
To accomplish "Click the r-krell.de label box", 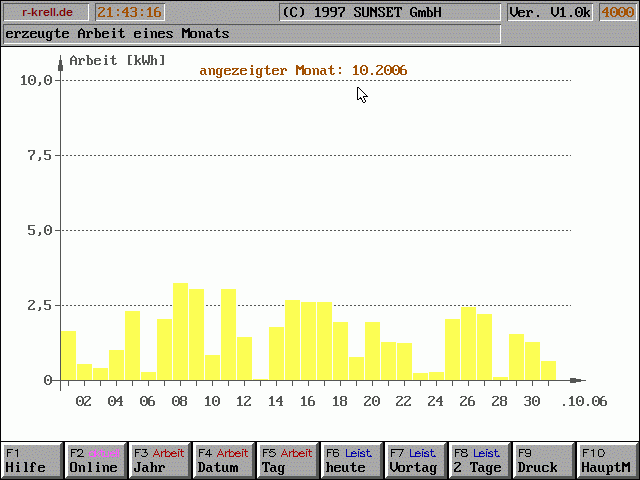I will pyautogui.click(x=47, y=12).
